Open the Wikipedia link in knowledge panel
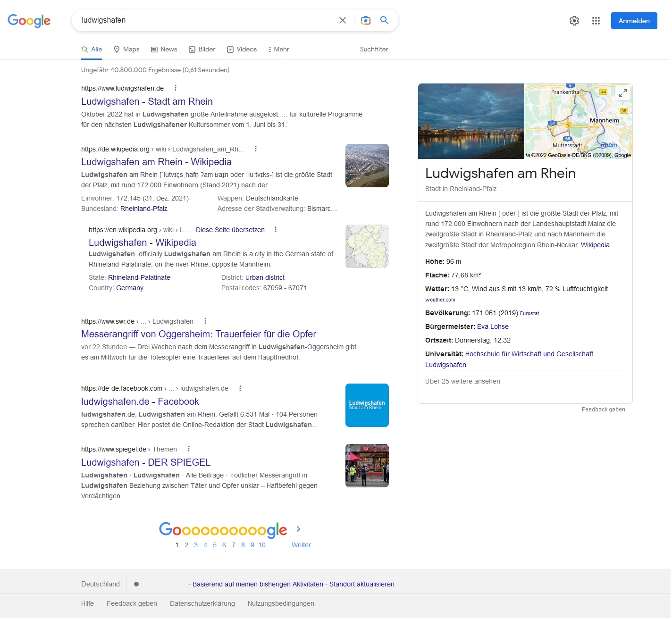The image size is (672, 619). pyautogui.click(x=595, y=245)
